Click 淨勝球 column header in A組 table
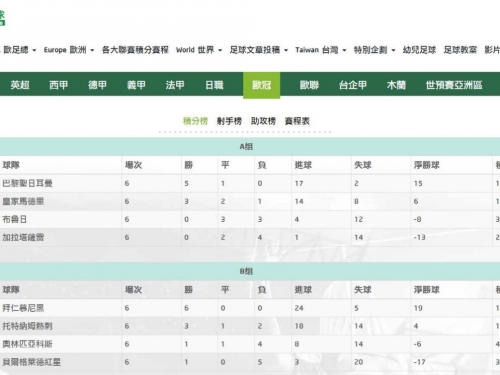This screenshot has height=375, width=500. click(x=427, y=165)
